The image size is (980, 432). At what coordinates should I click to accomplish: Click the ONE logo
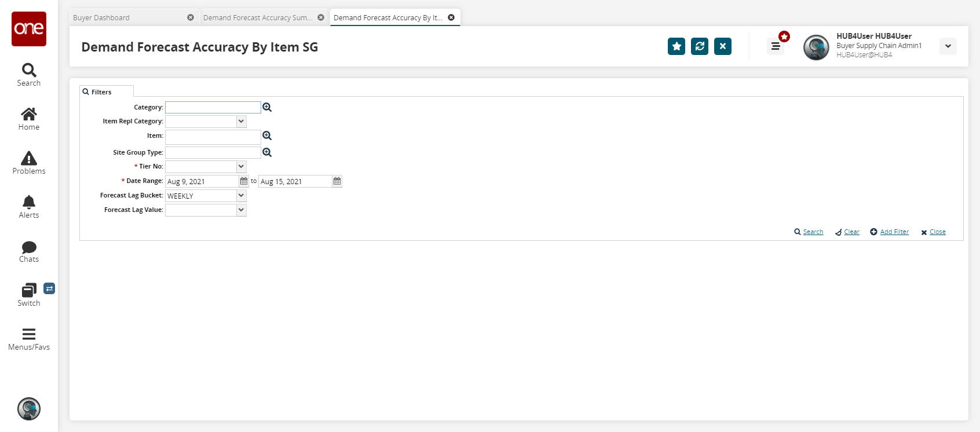click(29, 29)
